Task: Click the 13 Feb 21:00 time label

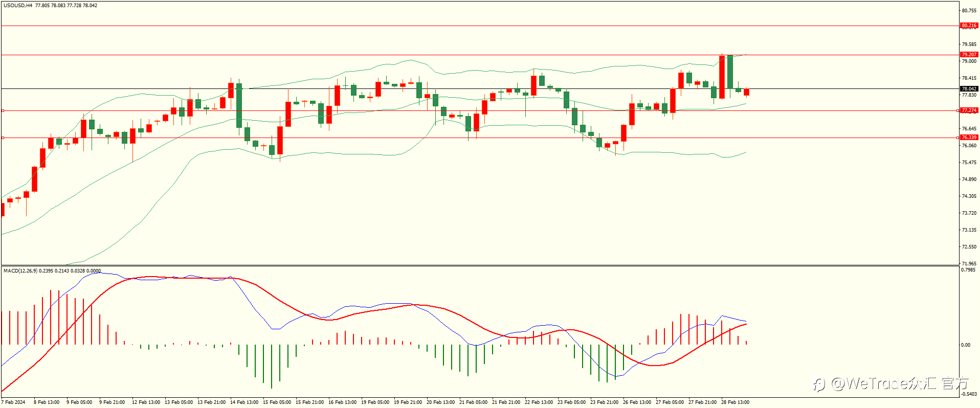Action: click(x=211, y=402)
